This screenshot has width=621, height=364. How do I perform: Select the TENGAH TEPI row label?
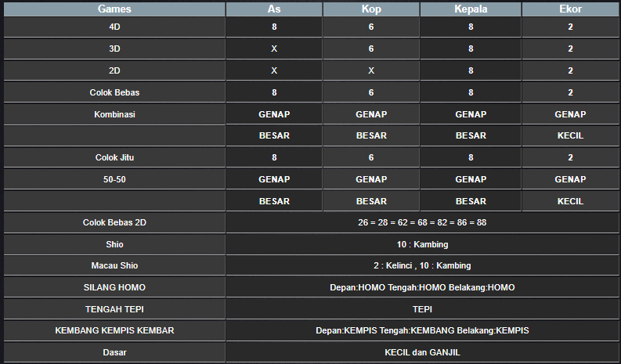[114, 309]
